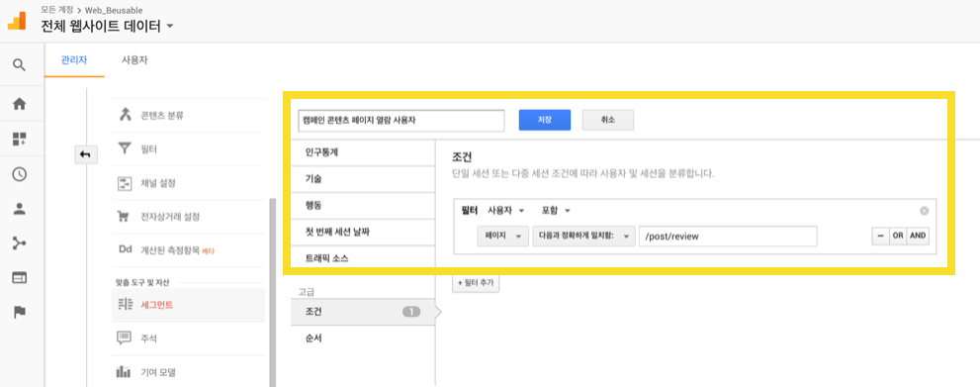Image resolution: width=980 pixels, height=387 pixels.
Task: Open the 사용자 filter scope dropdown
Action: [x=505, y=210]
